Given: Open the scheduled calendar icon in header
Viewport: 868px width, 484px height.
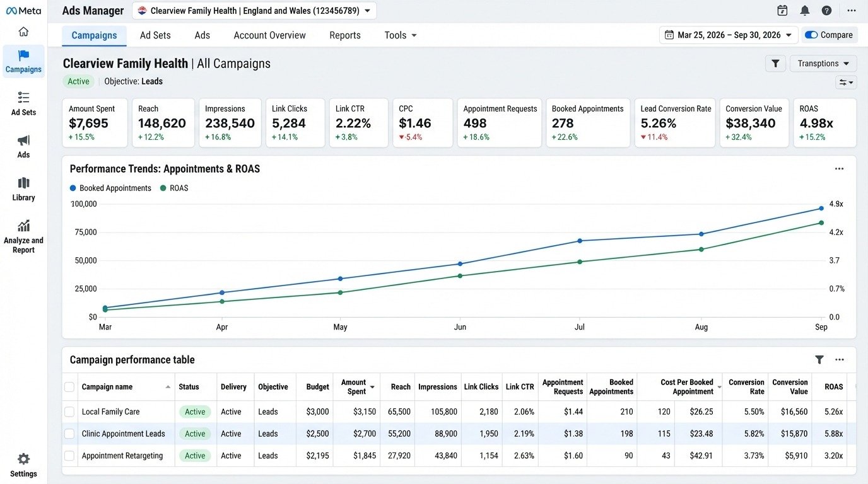Looking at the screenshot, I should 782,11.
